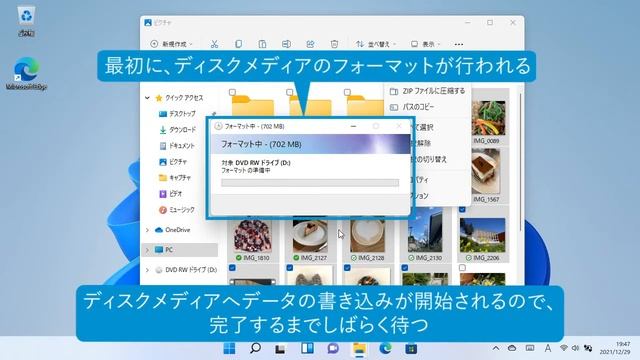Viewport: 640px width, 360px height.
Task: Minimize the フォーマット中 dialog
Action: click(x=353, y=127)
